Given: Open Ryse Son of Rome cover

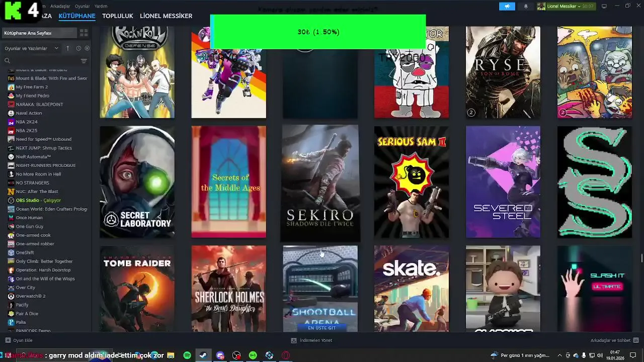Looking at the screenshot, I should tap(503, 72).
